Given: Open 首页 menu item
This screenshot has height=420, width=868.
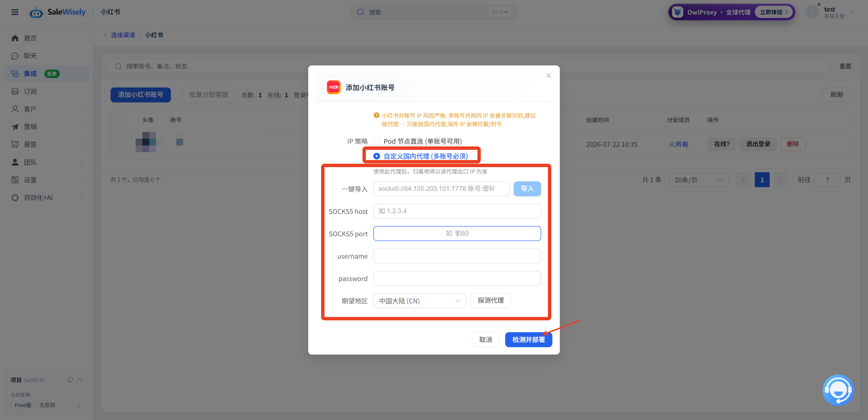Looking at the screenshot, I should click(46, 38).
